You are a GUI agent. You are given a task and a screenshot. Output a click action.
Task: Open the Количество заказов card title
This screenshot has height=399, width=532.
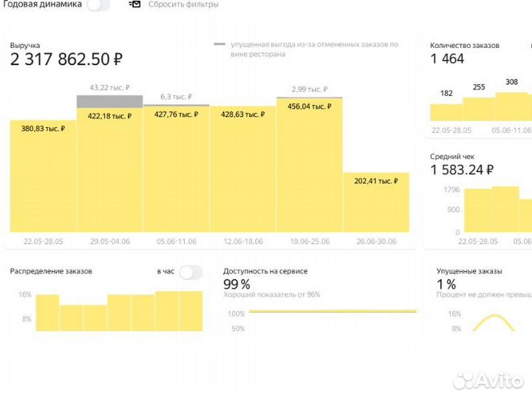(x=465, y=45)
